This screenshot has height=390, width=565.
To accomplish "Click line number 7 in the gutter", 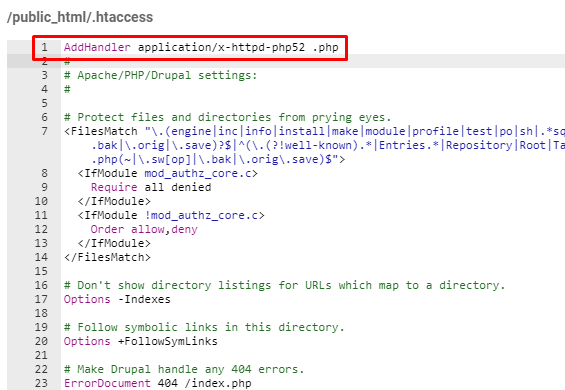I will tap(44, 131).
